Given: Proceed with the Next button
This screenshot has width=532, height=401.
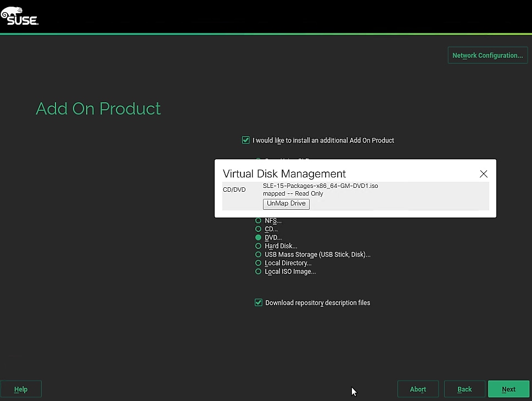Looking at the screenshot, I should (x=508, y=389).
